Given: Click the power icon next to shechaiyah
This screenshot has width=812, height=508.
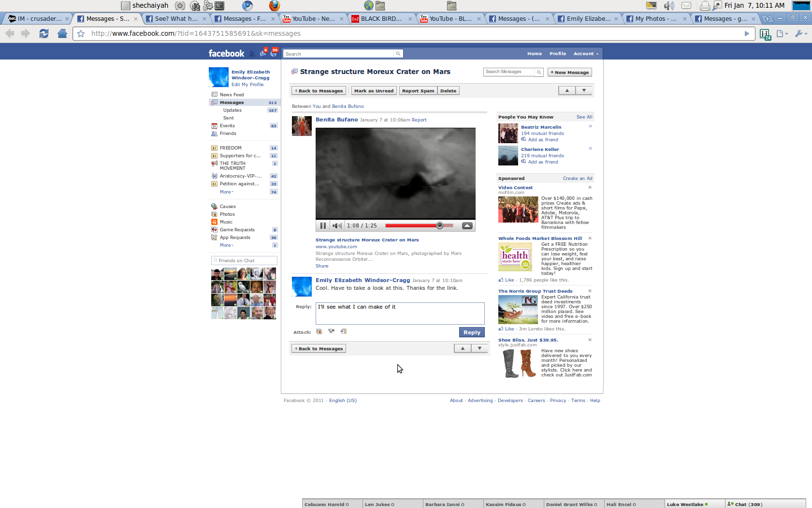Looking at the screenshot, I should 180,6.
